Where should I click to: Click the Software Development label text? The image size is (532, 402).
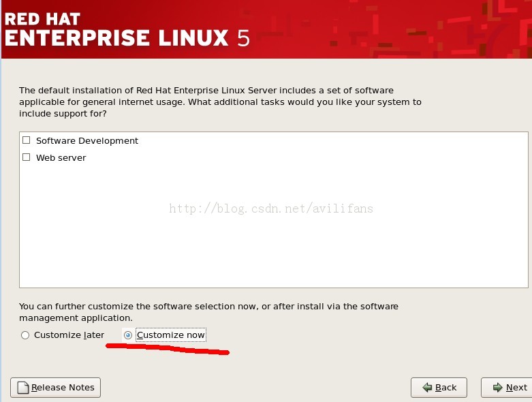coord(87,140)
